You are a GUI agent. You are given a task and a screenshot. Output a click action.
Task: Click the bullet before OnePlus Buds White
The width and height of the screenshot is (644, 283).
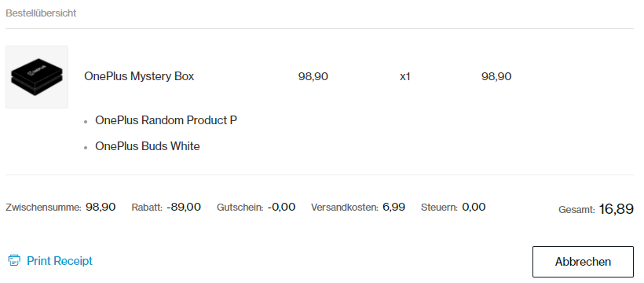[x=86, y=148]
